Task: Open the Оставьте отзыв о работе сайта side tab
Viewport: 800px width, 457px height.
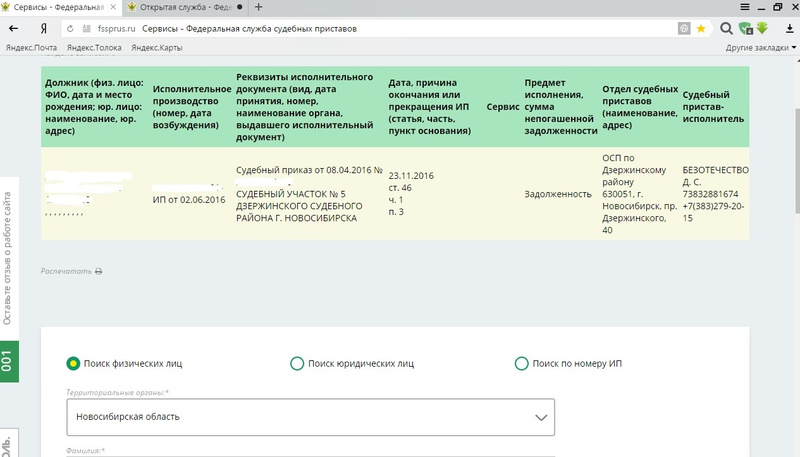Action: (x=7, y=258)
